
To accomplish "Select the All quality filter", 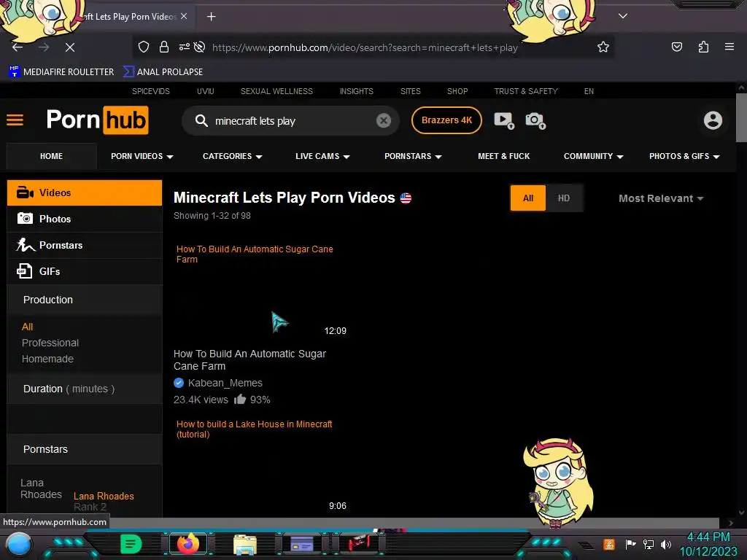I will pos(528,198).
